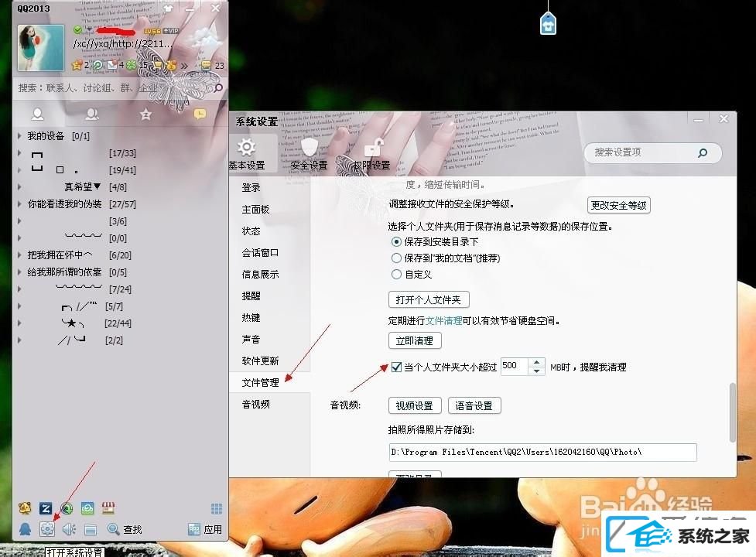Open the mailbox envelope icon

[x=112, y=64]
